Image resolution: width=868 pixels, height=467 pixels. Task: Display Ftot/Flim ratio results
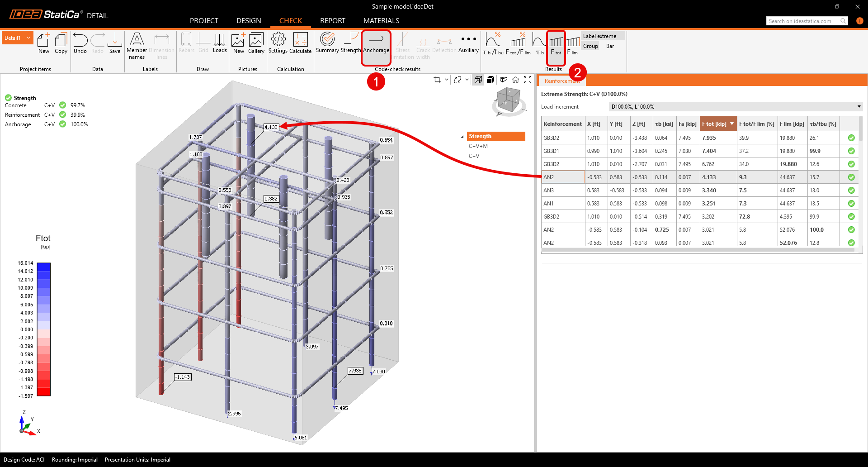click(x=518, y=44)
